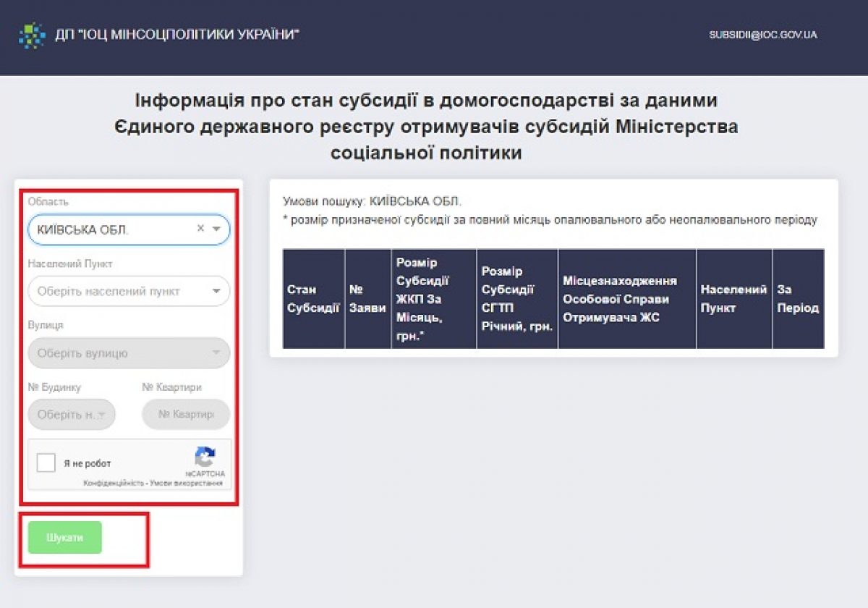Open the Конфіденційність privacy link
The height and width of the screenshot is (608, 868).
114,483
